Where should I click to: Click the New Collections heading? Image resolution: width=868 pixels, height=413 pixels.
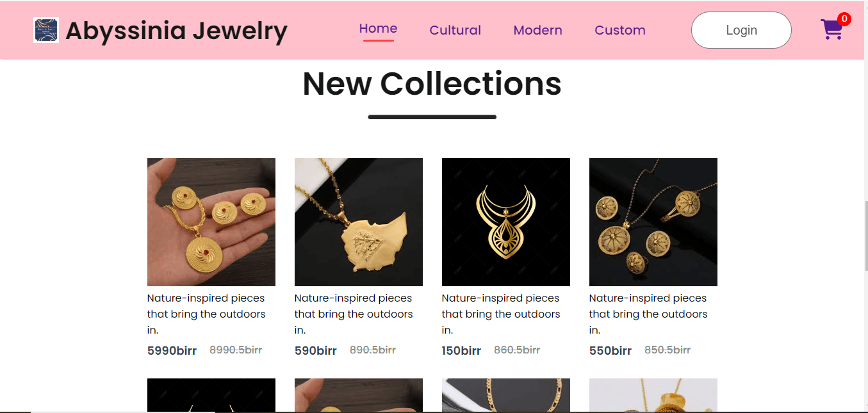tap(432, 83)
